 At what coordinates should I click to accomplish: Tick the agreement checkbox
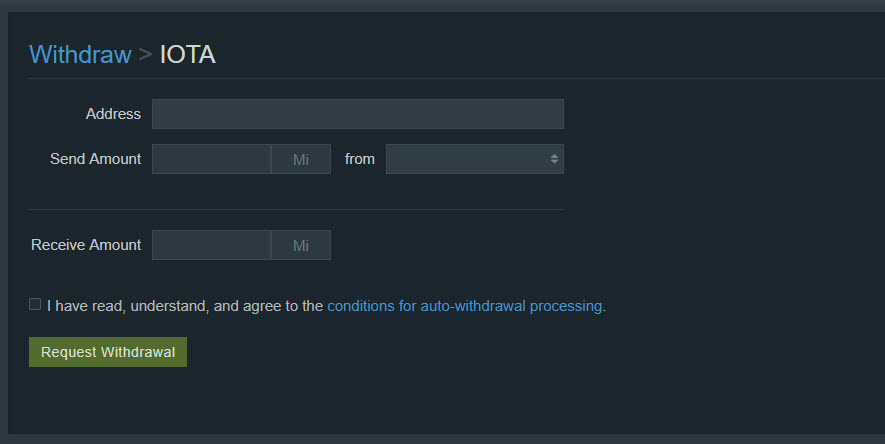tap(35, 304)
